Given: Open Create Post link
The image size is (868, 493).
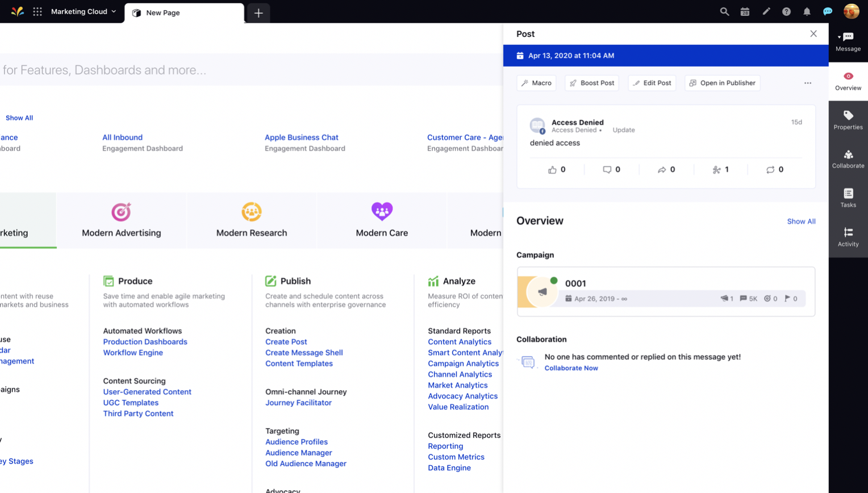Looking at the screenshot, I should pyautogui.click(x=286, y=342).
